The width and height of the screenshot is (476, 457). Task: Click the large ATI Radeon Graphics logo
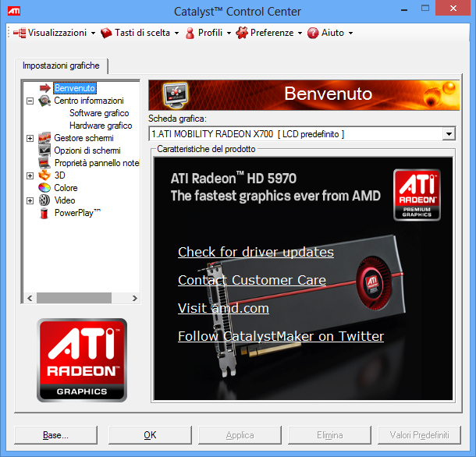(82, 360)
